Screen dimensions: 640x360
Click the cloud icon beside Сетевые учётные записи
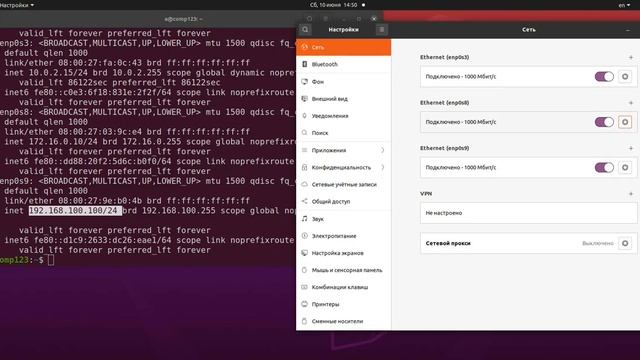pyautogui.click(x=304, y=184)
